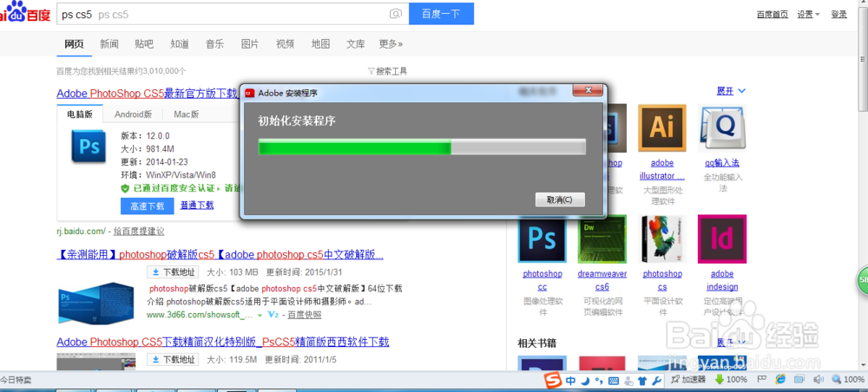Open the Sogou wrench tools icon
Viewport: 868px width, 392px height.
click(x=656, y=381)
